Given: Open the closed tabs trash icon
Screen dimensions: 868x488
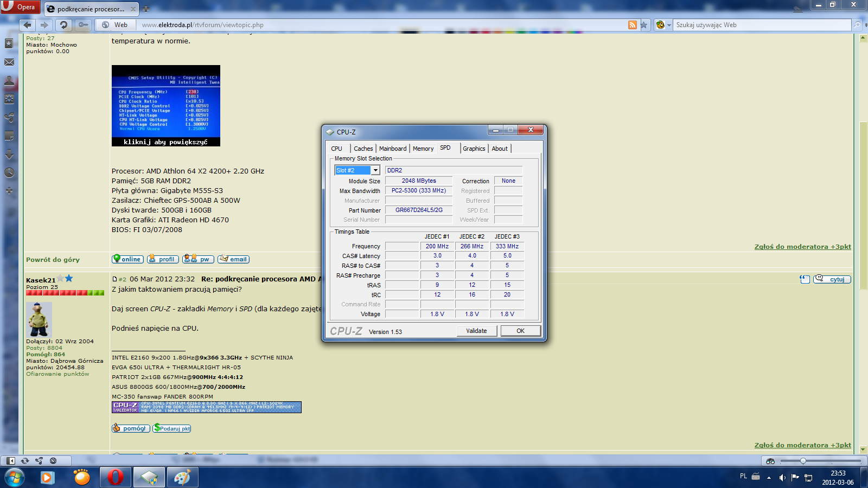Looking at the screenshot, I should pos(797,9).
